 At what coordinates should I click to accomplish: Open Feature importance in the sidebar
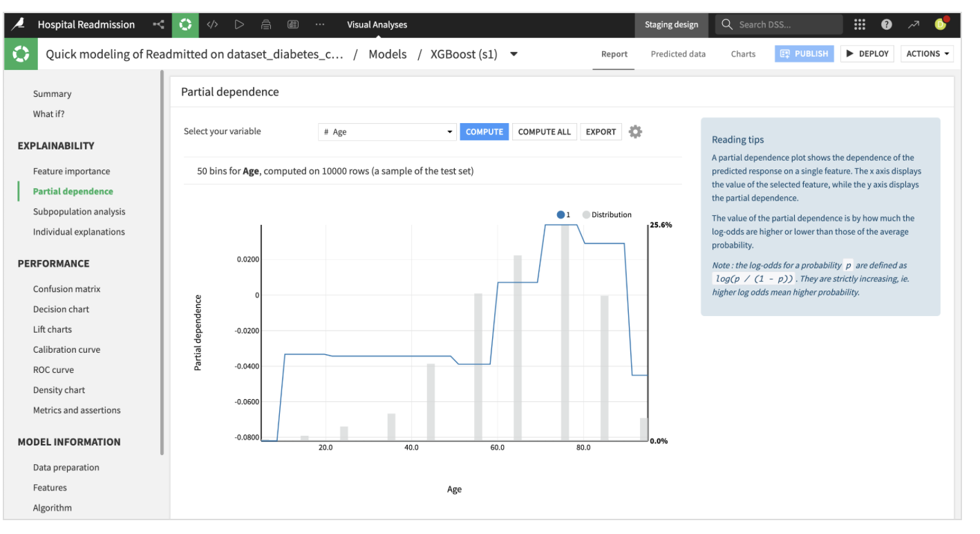tap(71, 171)
